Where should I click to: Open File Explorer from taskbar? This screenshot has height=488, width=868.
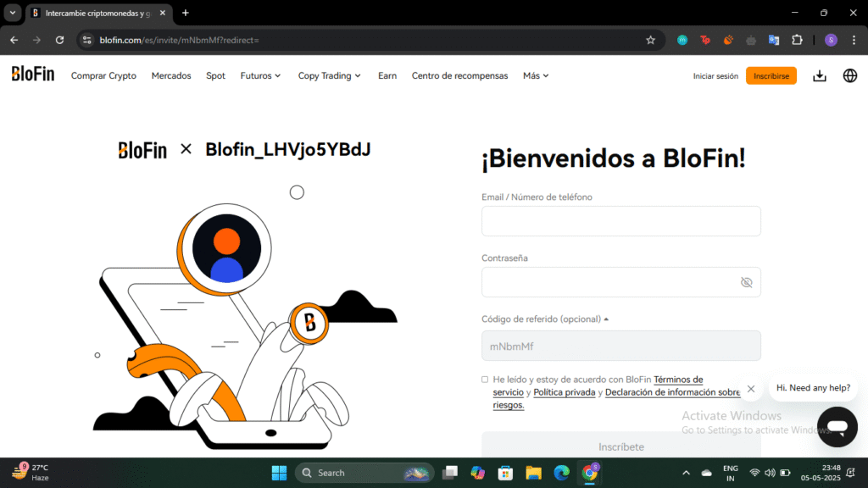tap(533, 473)
